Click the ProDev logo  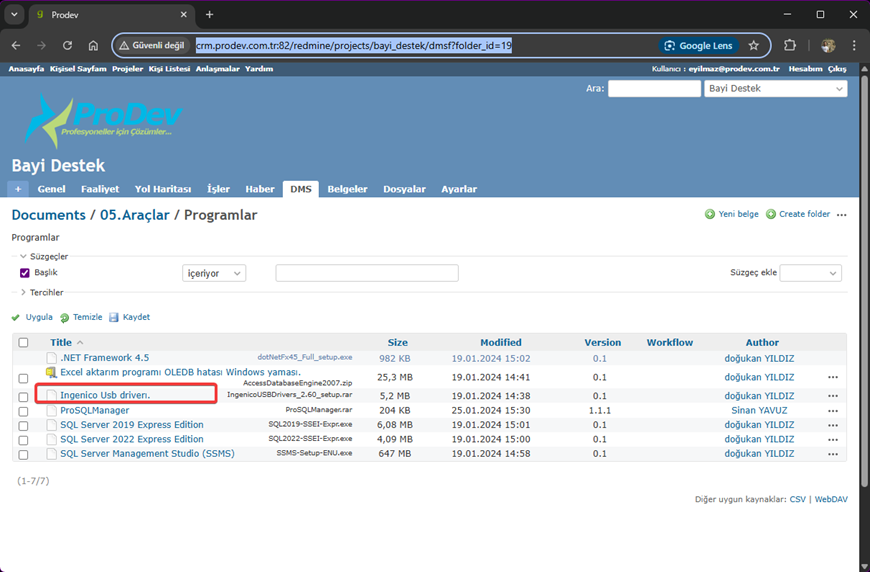click(103, 120)
